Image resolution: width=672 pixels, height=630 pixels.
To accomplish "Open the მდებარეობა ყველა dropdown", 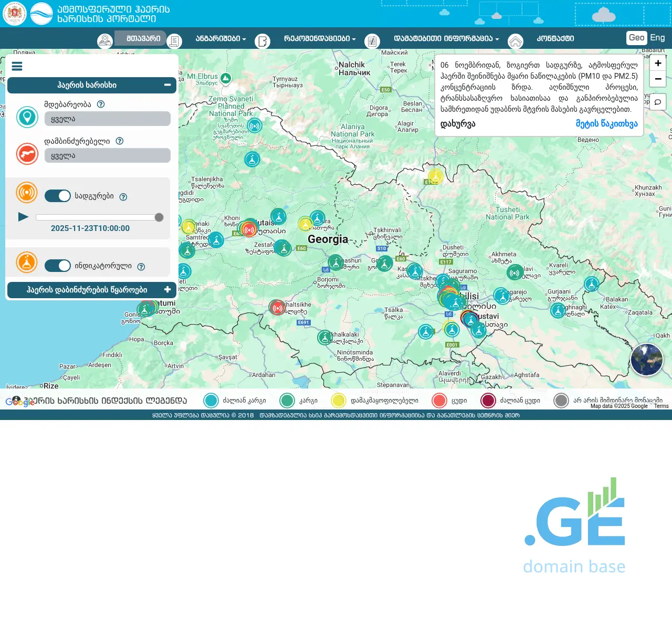I will 107,119.
